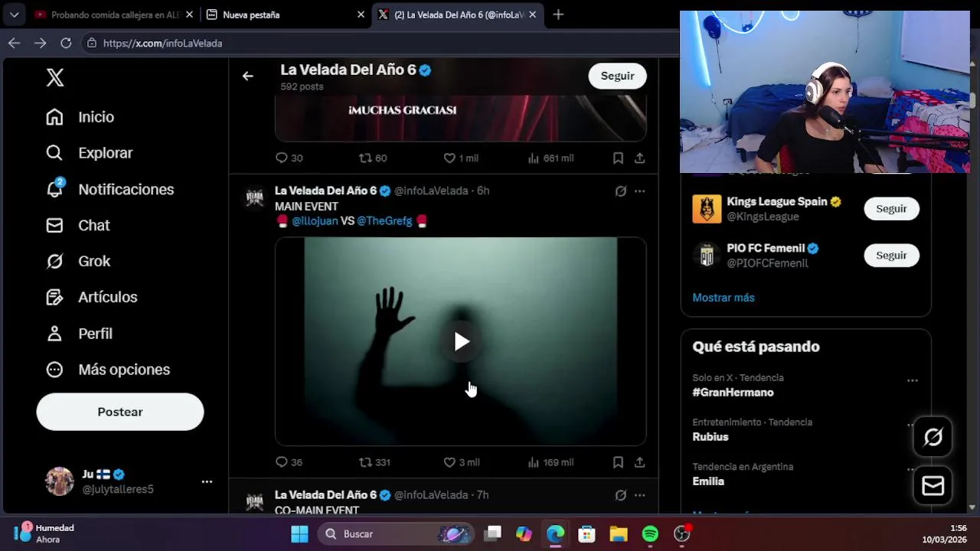Follow PIO FC Femenil
This screenshot has height=551, width=980.
point(891,256)
